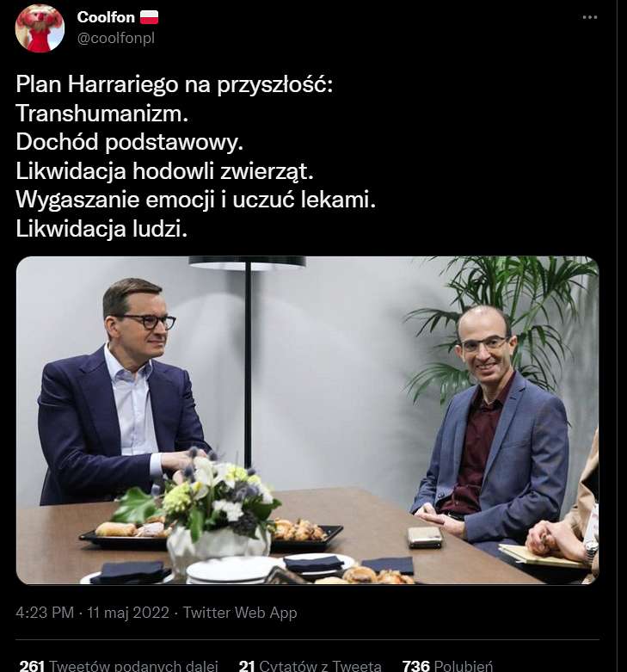Viewport: 627px width, 672px height.
Task: Open Coolfon's profile avatar picture
Action: tap(40, 28)
